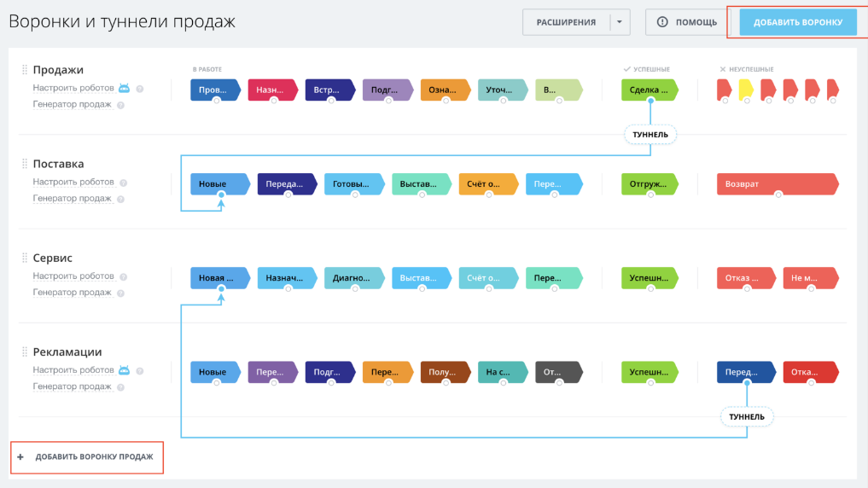Click the blue ДОБАВИТЬ ВОРОНКУ button
The image size is (868, 488).
click(798, 22)
